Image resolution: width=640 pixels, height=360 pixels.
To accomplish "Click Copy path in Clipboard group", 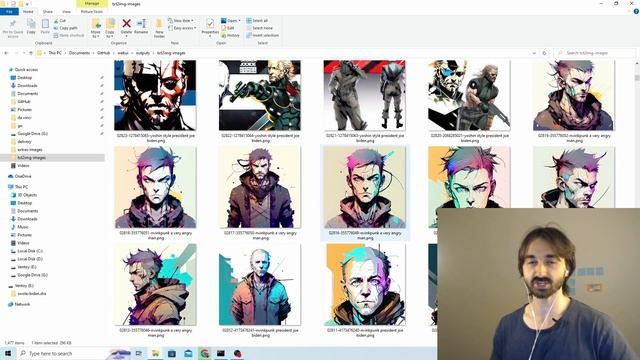I will (x=65, y=28).
